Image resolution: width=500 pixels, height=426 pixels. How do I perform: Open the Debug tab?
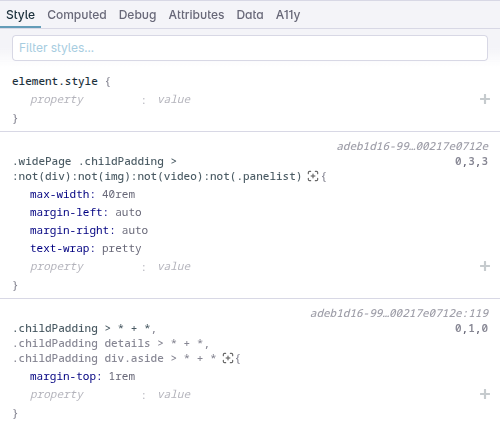[x=138, y=15]
